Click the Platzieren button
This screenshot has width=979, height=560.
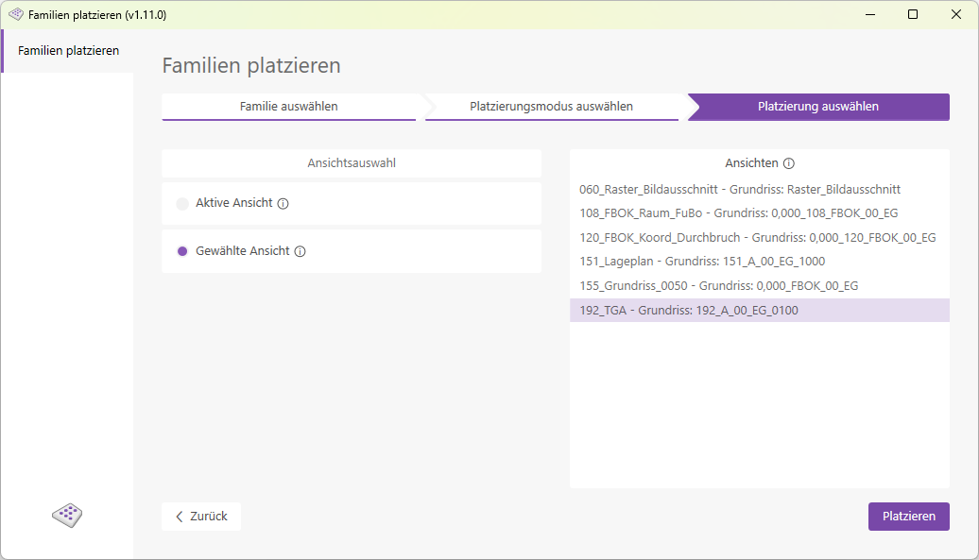[908, 516]
